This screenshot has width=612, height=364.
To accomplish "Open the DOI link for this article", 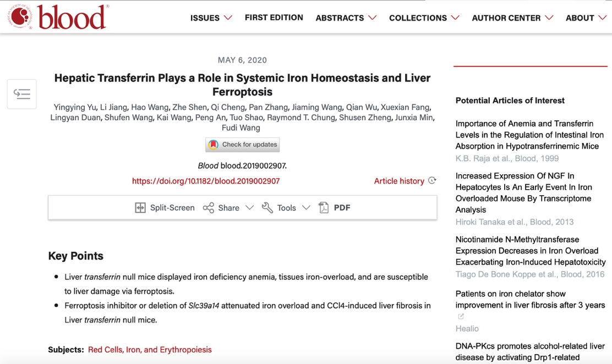I will coord(206,181).
